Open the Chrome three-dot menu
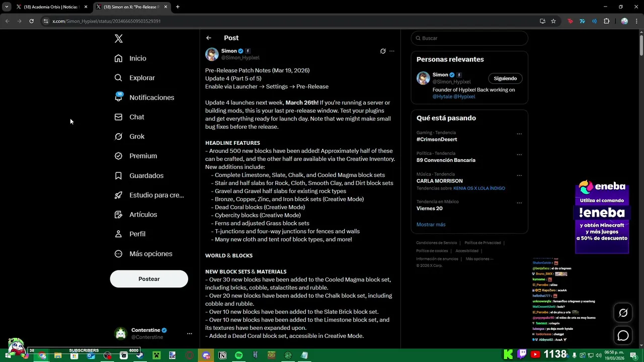Screen dimensions: 644x362 click(x=636, y=21)
